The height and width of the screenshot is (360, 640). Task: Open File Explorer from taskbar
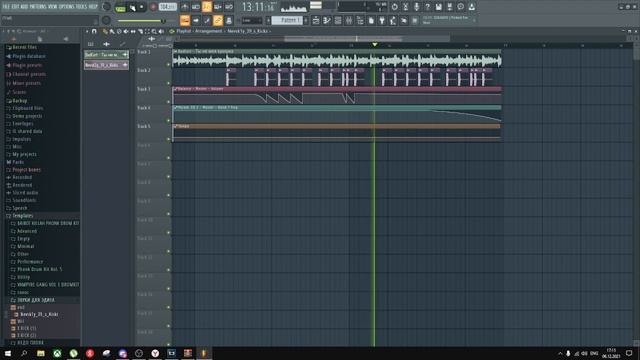pyautogui.click(x=41, y=353)
